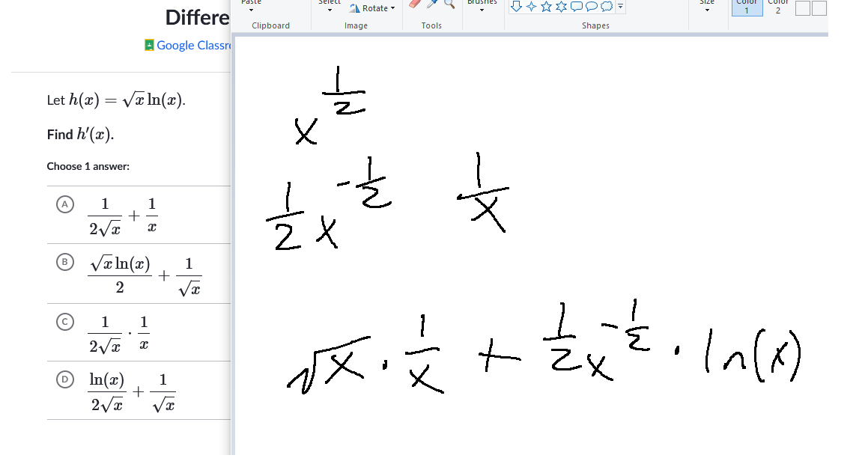Click the 'Find h′(x).' prompt text

tap(80, 135)
